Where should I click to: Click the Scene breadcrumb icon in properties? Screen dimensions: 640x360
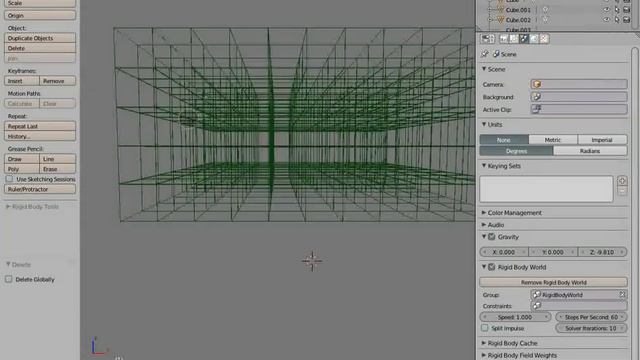click(496, 54)
